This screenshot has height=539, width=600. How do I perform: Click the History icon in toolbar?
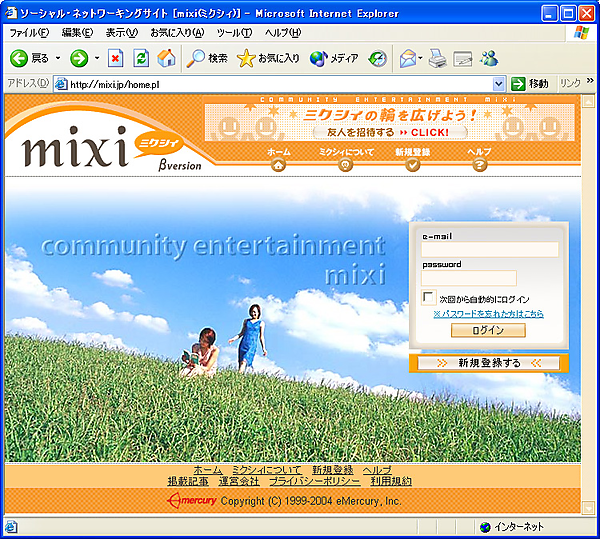(x=378, y=58)
